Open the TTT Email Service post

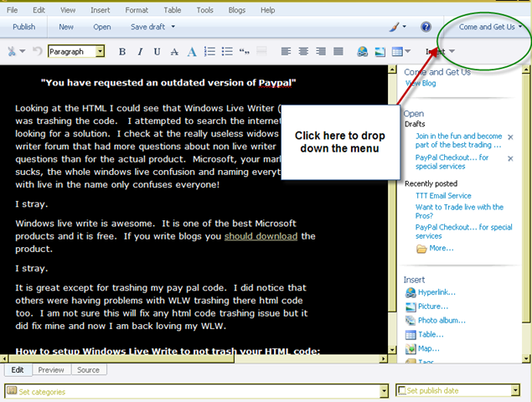pyautogui.click(x=443, y=196)
